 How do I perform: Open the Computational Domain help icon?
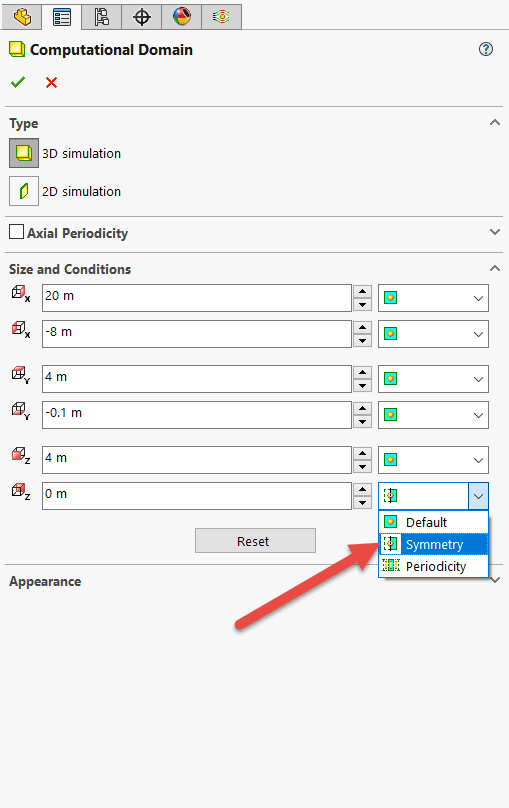pyautogui.click(x=486, y=49)
